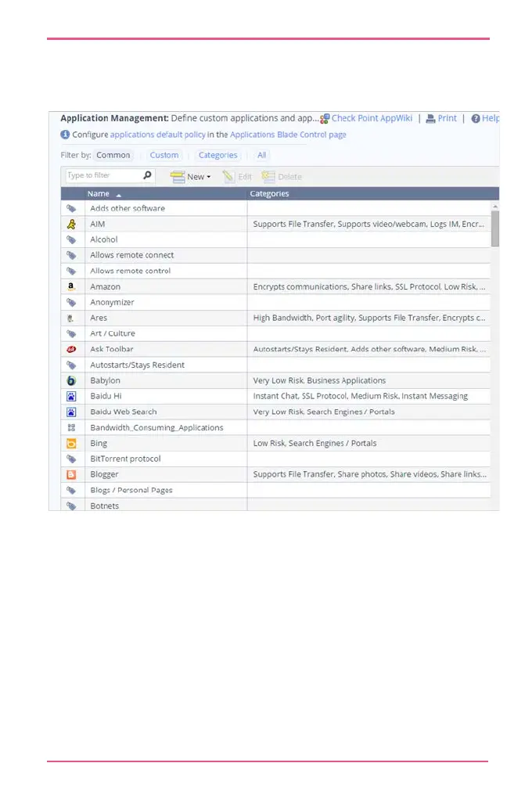This screenshot has width=532, height=799.
Task: Click the tag icon beside Art / Culture
Action: pyautogui.click(x=71, y=334)
